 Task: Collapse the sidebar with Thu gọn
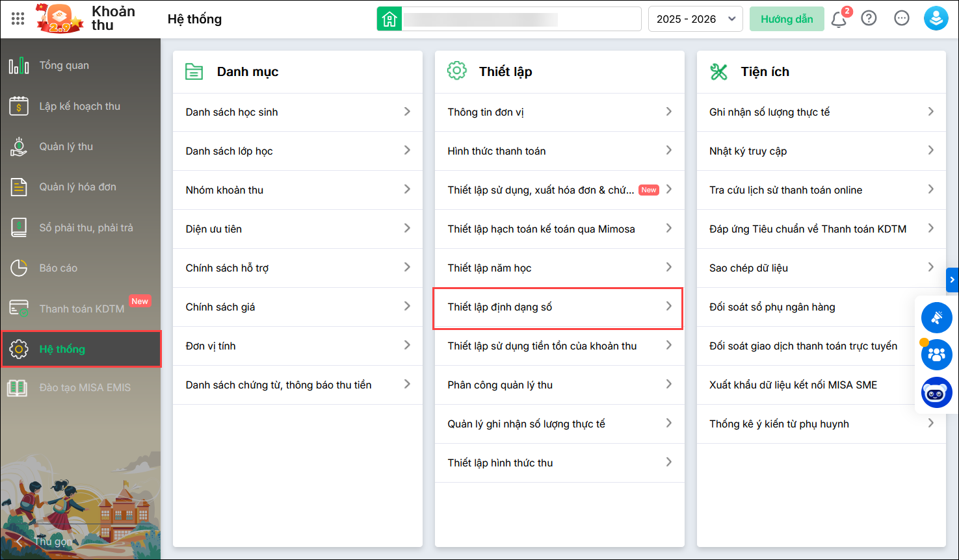tap(44, 541)
